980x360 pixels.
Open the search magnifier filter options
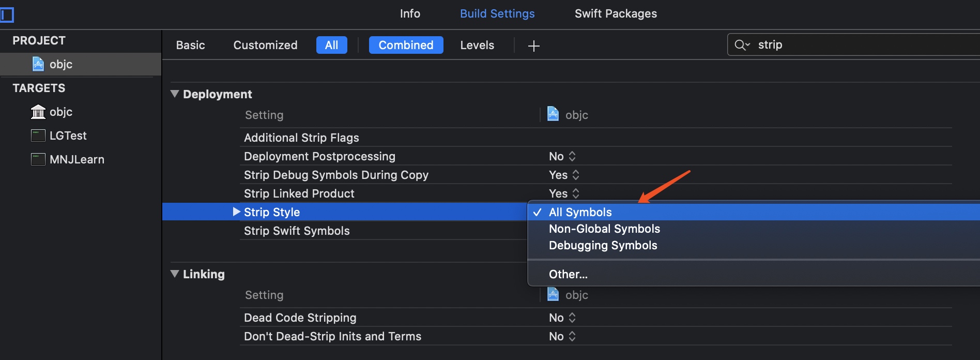742,45
